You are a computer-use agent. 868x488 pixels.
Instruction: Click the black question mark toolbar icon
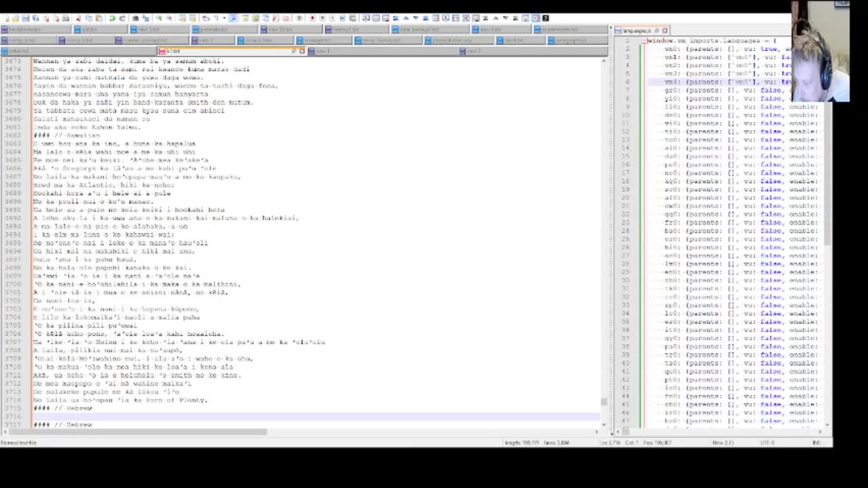tap(545, 18)
